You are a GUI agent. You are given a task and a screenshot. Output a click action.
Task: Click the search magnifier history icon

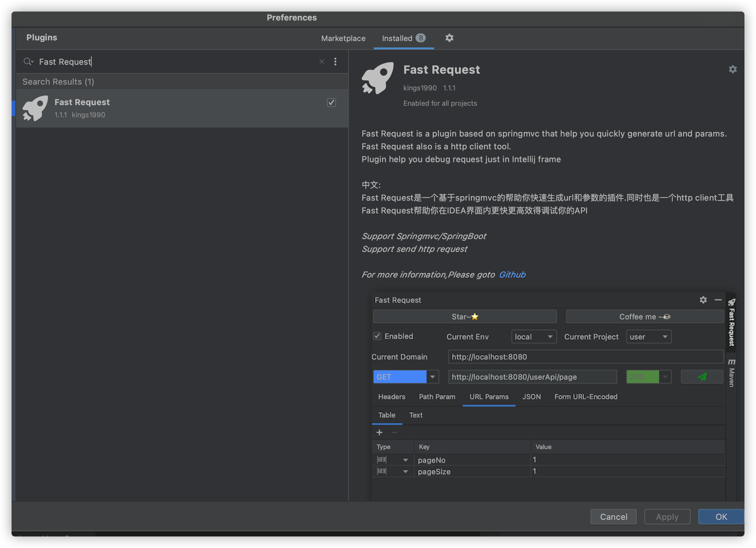(28, 62)
